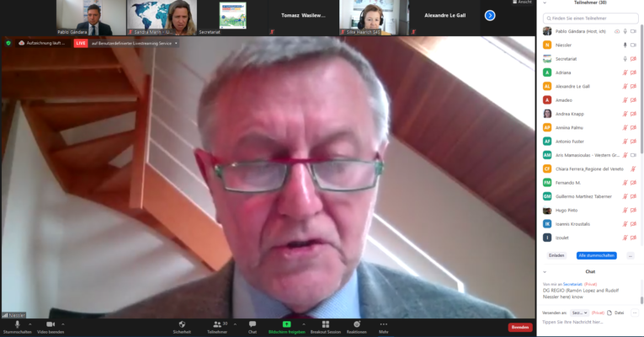Screen dimensions: 644x337
Task: Select Sandra Marin's video thumbnail
Action: (162, 18)
